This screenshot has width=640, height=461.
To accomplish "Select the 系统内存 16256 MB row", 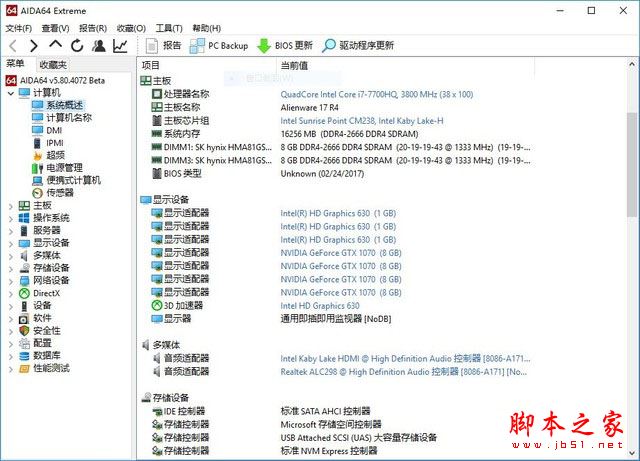I will point(341,134).
